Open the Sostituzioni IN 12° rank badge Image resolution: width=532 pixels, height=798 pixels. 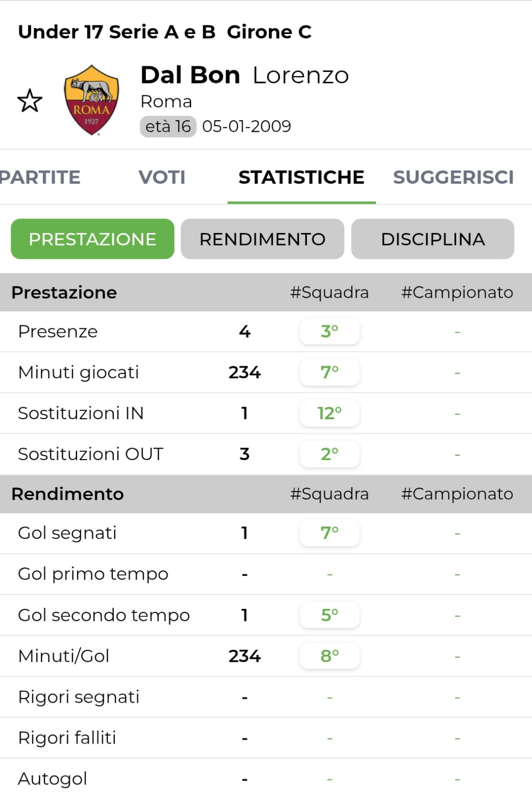(329, 413)
